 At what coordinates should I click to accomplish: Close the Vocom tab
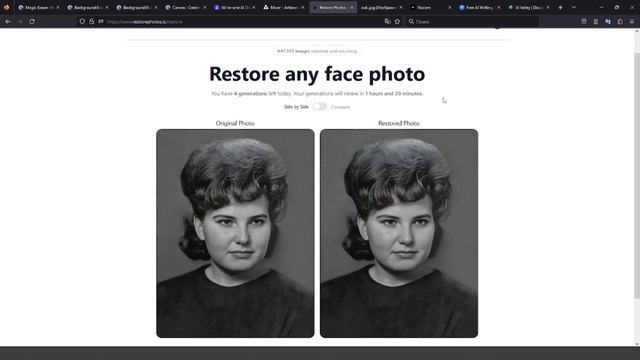point(449,7)
